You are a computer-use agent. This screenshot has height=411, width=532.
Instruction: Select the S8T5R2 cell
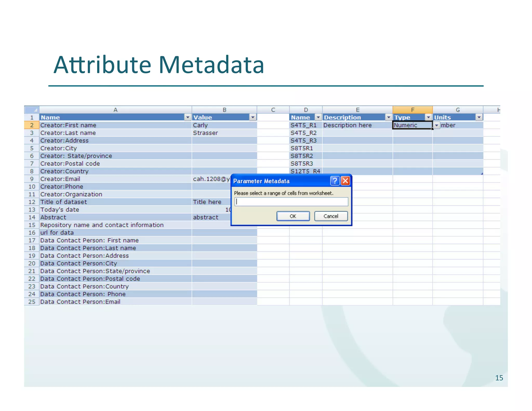tap(306, 156)
